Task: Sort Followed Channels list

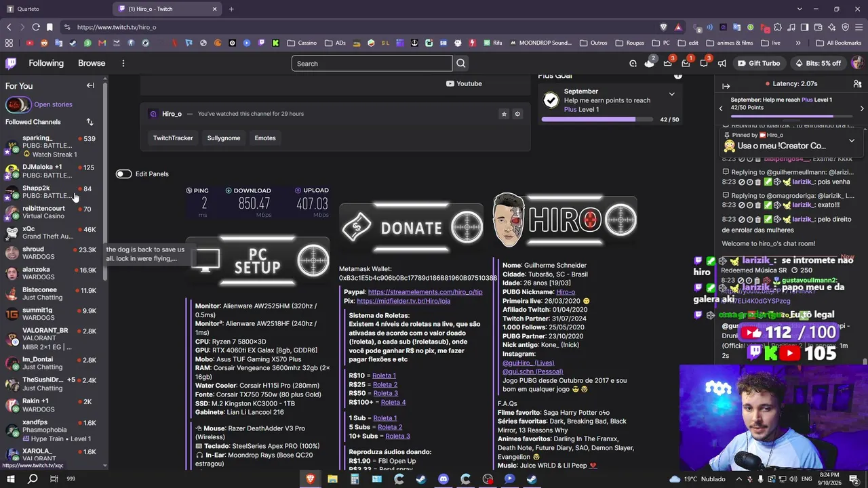Action: [90, 122]
